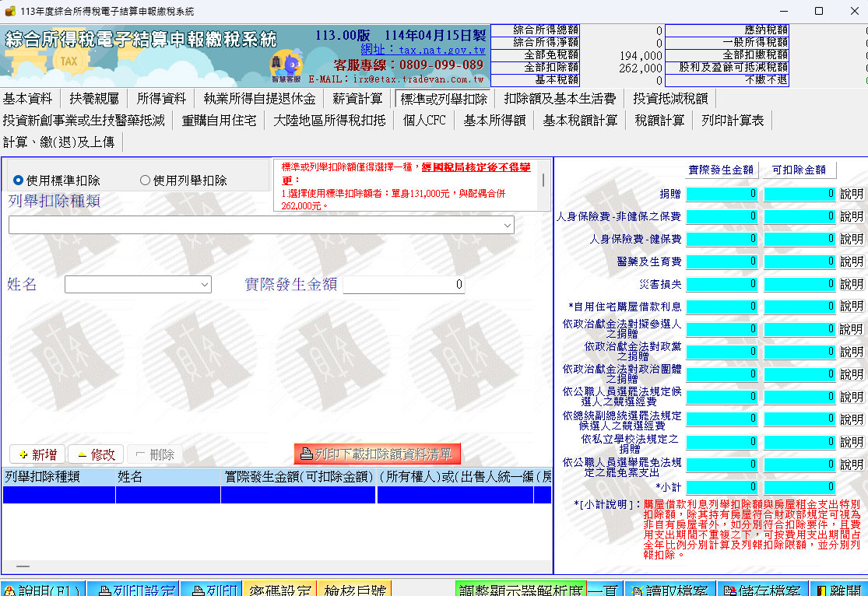Screen dimensions: 868x596
Task: Click the 智慧客服 mascot icon
Action: pos(286,66)
